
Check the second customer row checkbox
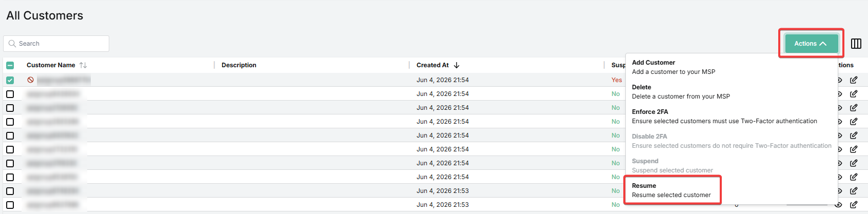[10, 94]
